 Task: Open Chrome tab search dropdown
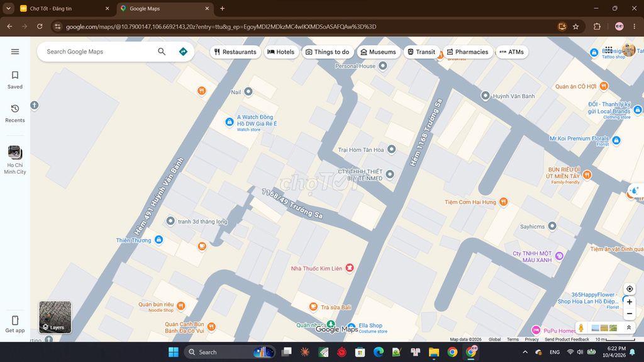8,8
